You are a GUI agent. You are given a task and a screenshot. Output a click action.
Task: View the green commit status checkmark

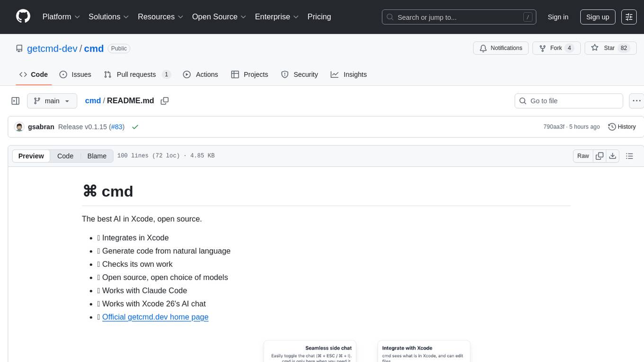pyautogui.click(x=135, y=127)
